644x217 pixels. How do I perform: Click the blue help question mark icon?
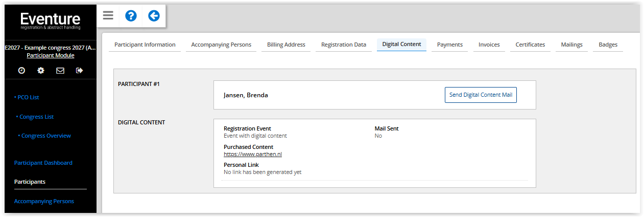click(x=131, y=16)
